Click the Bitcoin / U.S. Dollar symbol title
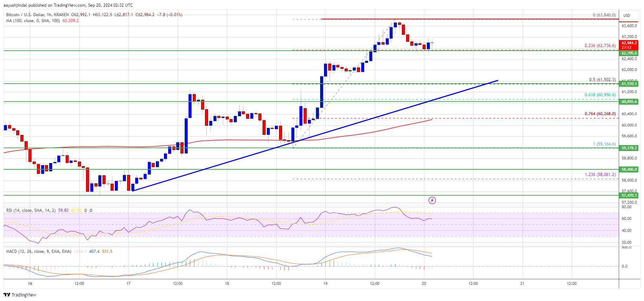Viewport: 644px width, 301px height. pos(25,15)
